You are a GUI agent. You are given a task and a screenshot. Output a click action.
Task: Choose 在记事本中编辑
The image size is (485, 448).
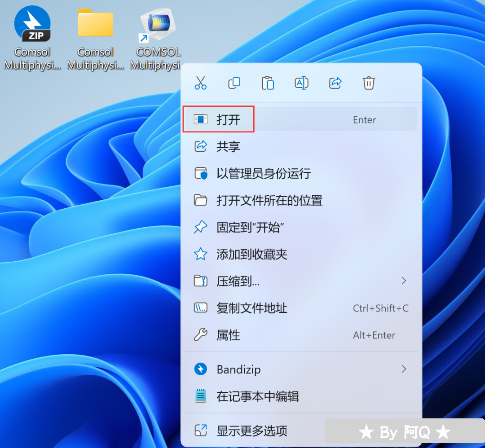coord(300,396)
